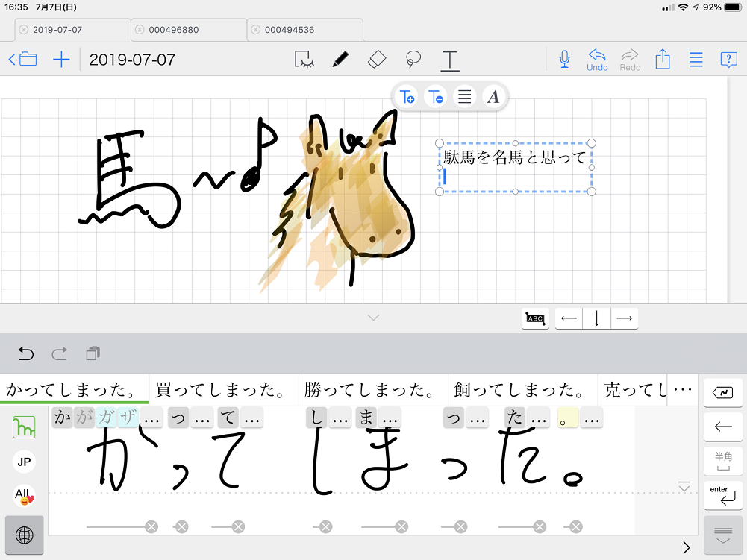Select the eraser tool
Viewport: 747px width, 560px height.
(377, 60)
